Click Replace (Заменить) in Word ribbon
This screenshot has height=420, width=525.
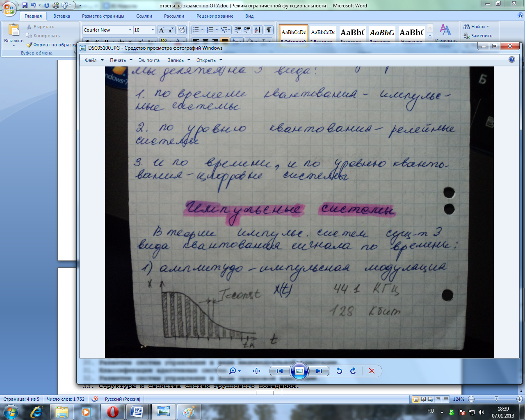478,36
